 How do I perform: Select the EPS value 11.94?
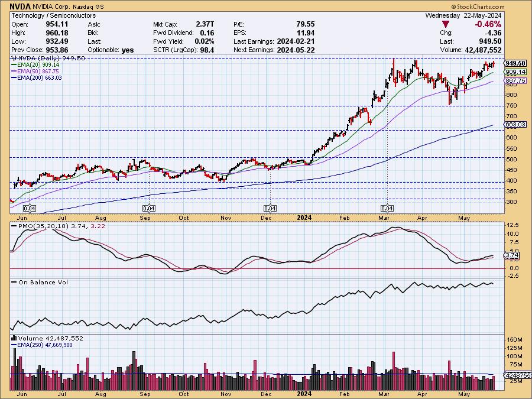[x=306, y=33]
